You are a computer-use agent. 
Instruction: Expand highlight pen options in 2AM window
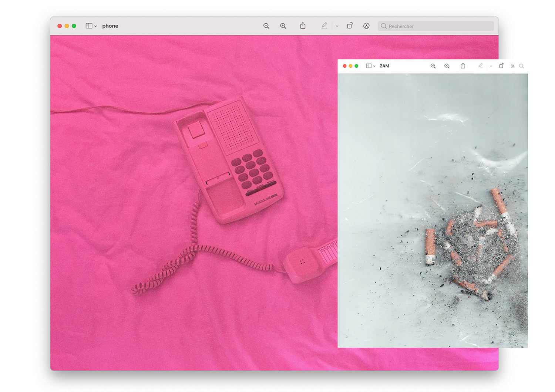[x=491, y=66]
